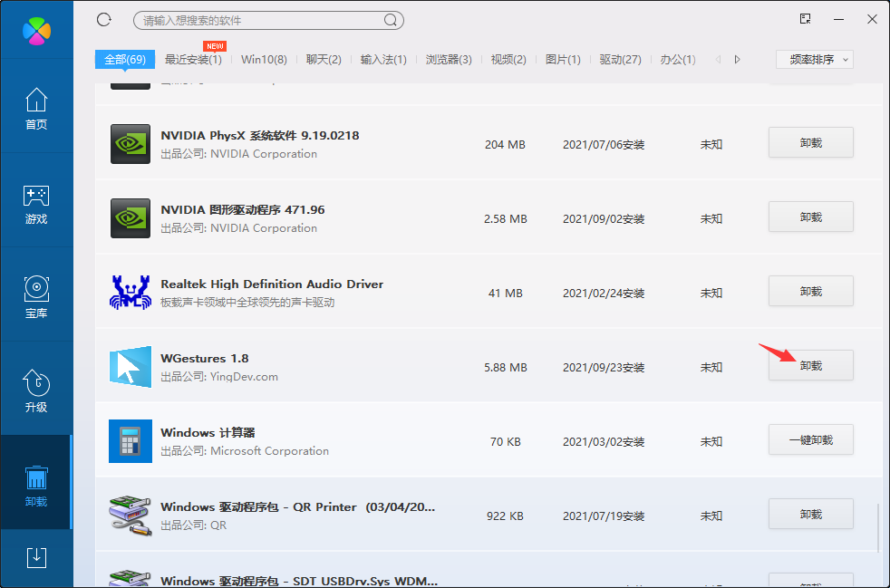Click the colorful app logo in sidebar
Image resolution: width=890 pixels, height=588 pixels.
coord(36,30)
